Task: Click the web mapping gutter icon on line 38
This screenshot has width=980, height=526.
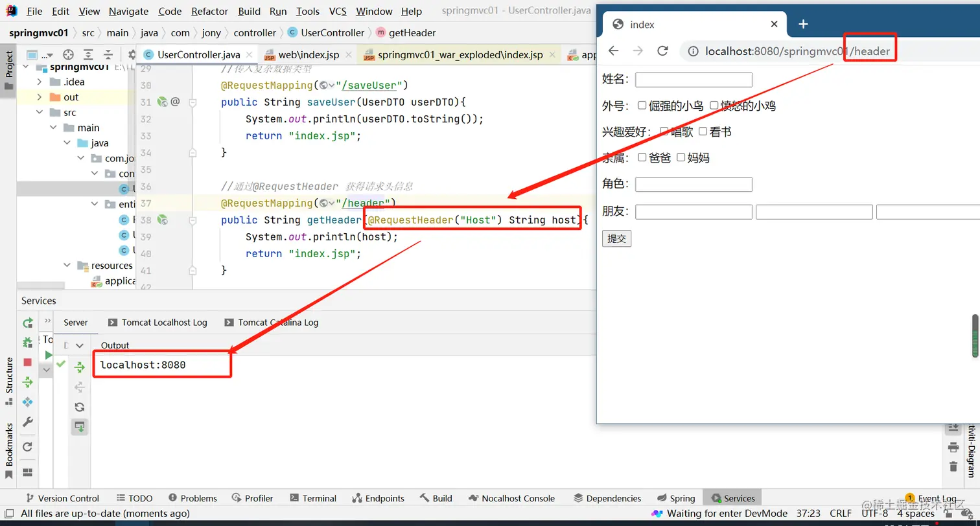Action: point(163,220)
